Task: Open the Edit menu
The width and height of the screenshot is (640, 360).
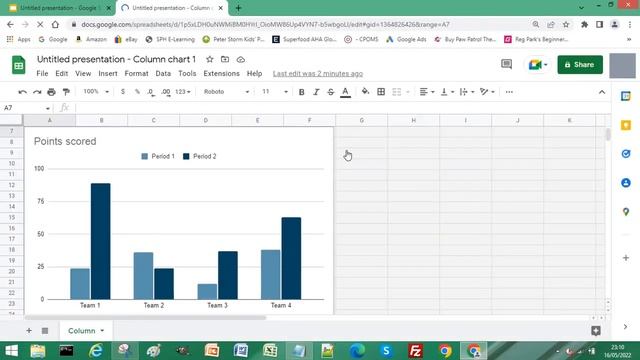Action: [62, 73]
